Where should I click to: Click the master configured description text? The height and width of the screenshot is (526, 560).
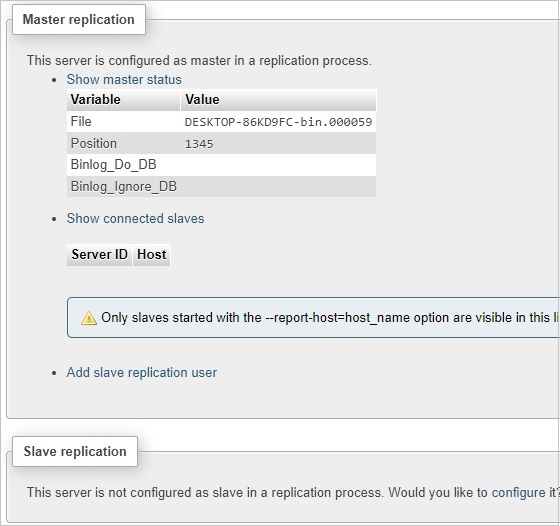click(199, 60)
